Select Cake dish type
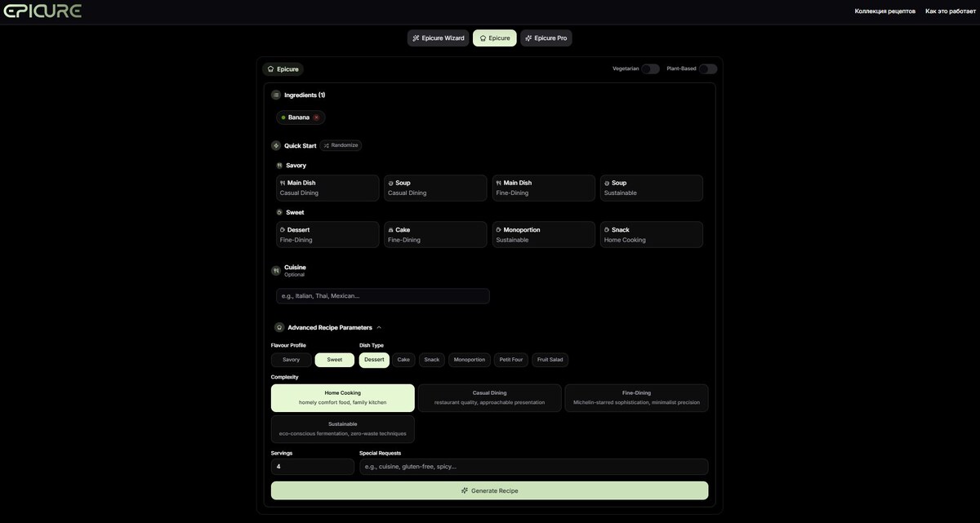This screenshot has height=523, width=980. click(403, 360)
